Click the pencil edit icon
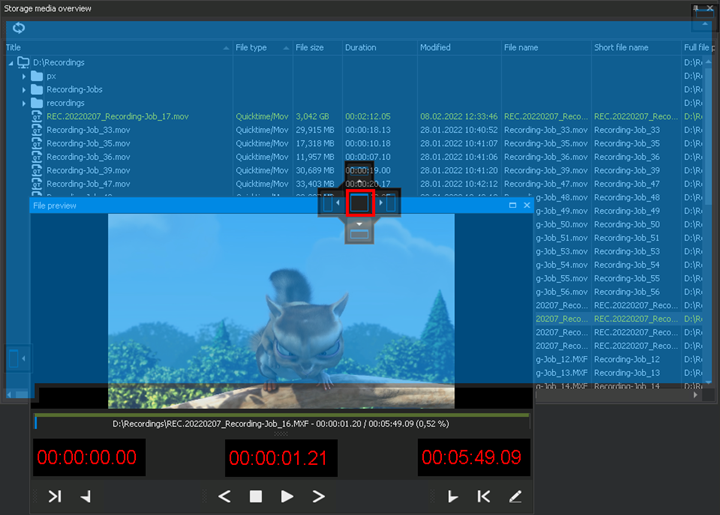Viewport: 720px width, 515px height. 515,496
